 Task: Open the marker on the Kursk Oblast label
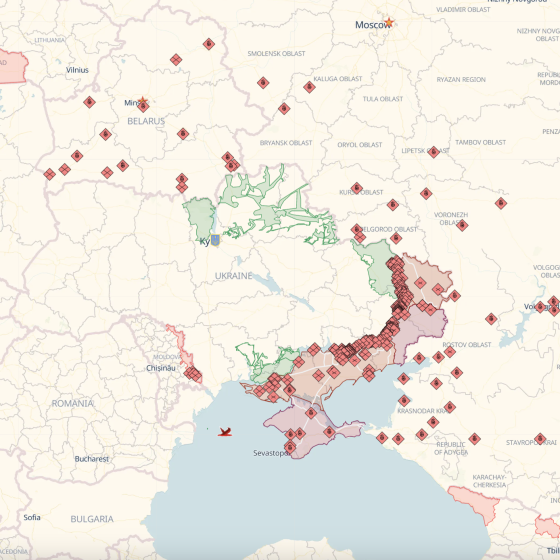coord(356,188)
